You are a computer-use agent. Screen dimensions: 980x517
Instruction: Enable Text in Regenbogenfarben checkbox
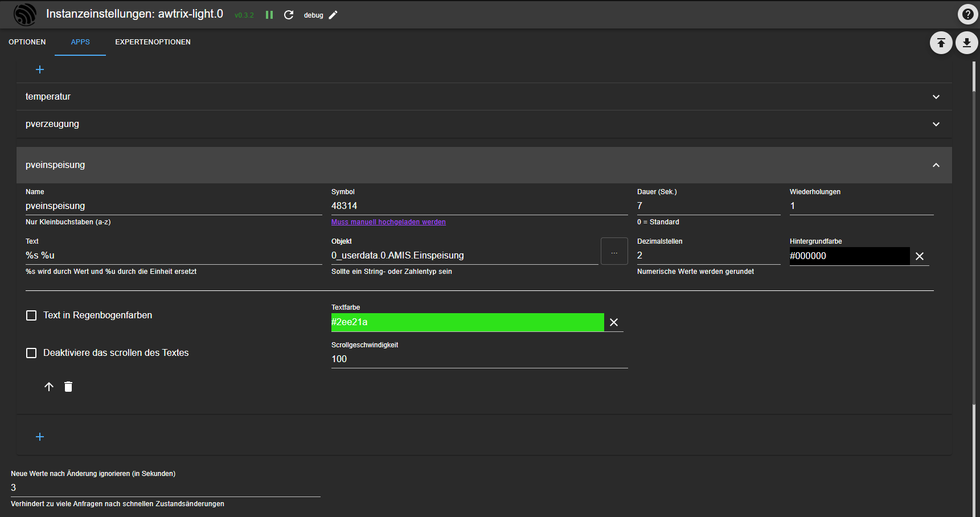pos(31,315)
